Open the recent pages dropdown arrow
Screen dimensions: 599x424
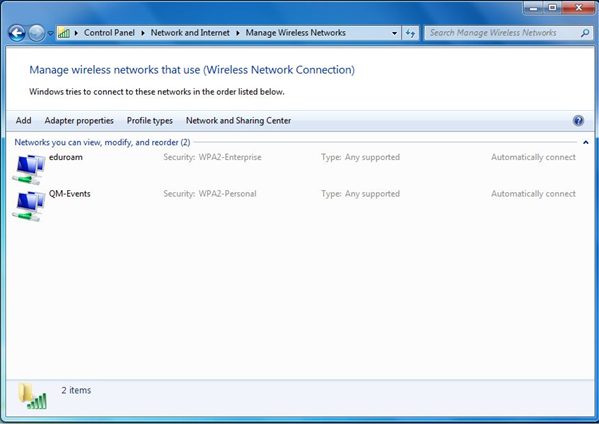(x=50, y=33)
